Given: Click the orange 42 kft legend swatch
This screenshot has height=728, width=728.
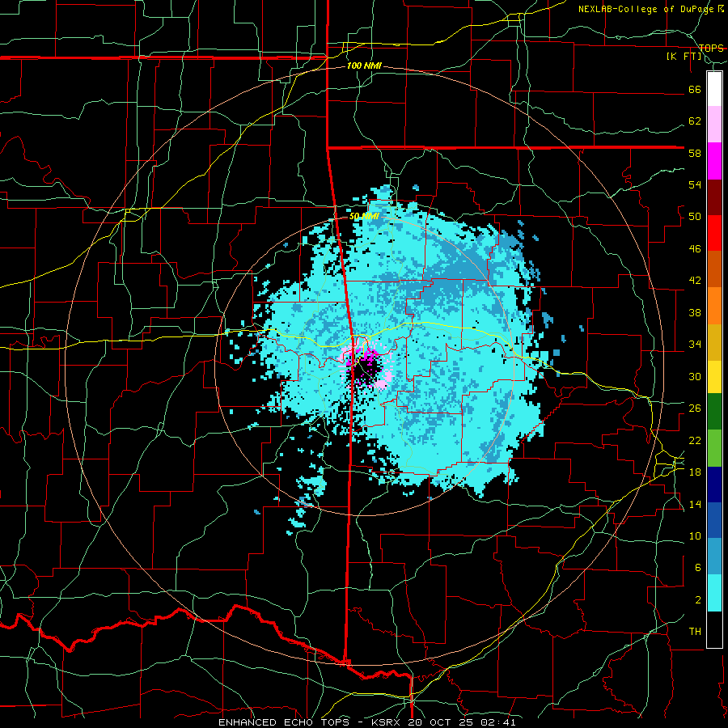Looking at the screenshot, I should pos(714,306).
